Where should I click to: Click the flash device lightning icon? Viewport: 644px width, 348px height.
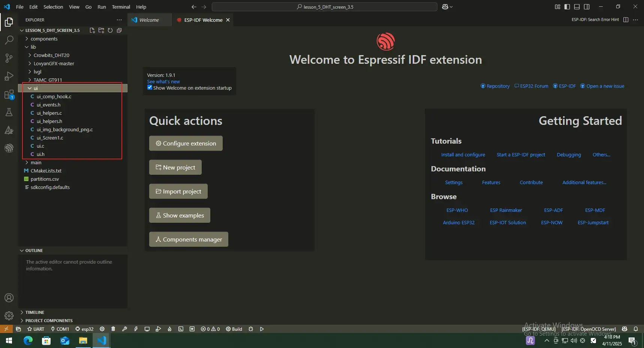(136, 329)
